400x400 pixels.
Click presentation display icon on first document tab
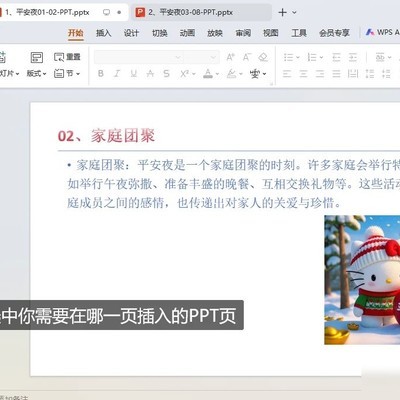[106, 12]
